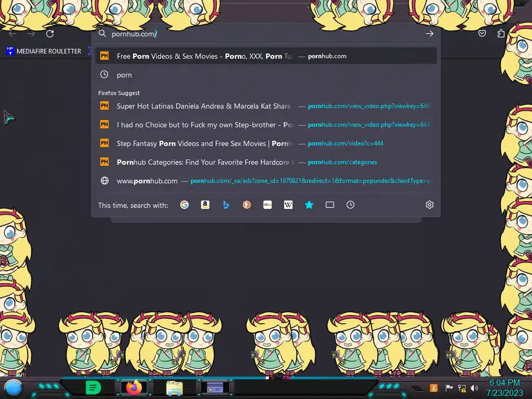Open the extensions puzzle icon
The height and width of the screenshot is (399, 532).
click(x=501, y=33)
